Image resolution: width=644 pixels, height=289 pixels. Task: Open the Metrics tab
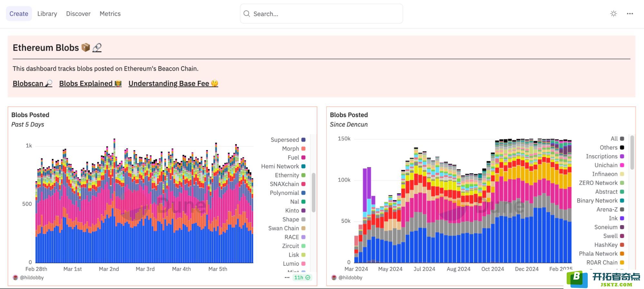(110, 14)
